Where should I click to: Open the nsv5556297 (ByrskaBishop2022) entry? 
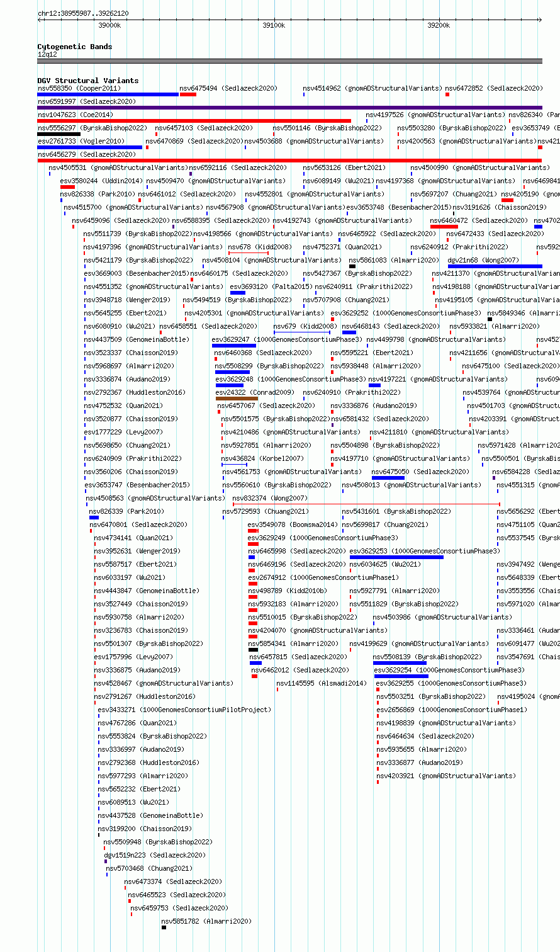coord(92,128)
